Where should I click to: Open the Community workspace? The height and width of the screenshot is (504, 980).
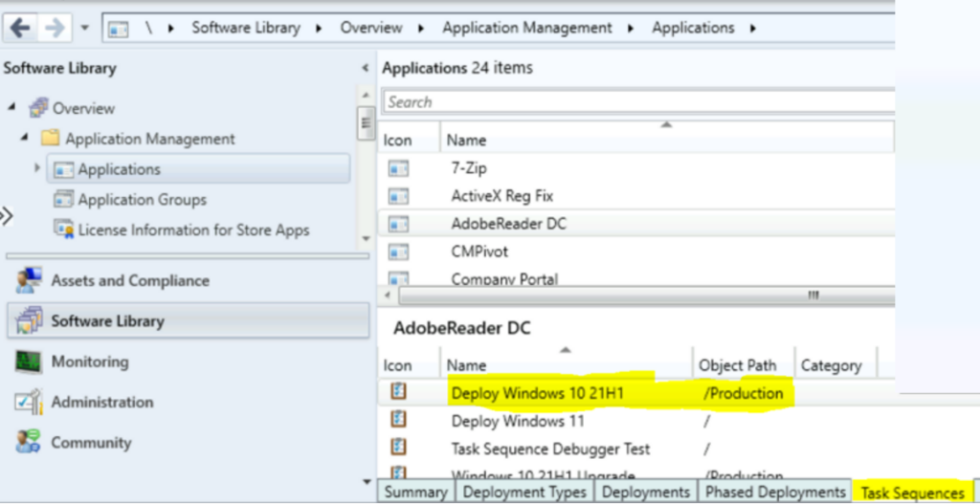[x=91, y=443]
